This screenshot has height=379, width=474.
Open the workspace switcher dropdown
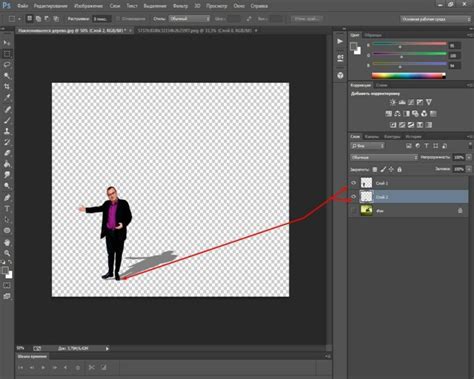click(435, 19)
